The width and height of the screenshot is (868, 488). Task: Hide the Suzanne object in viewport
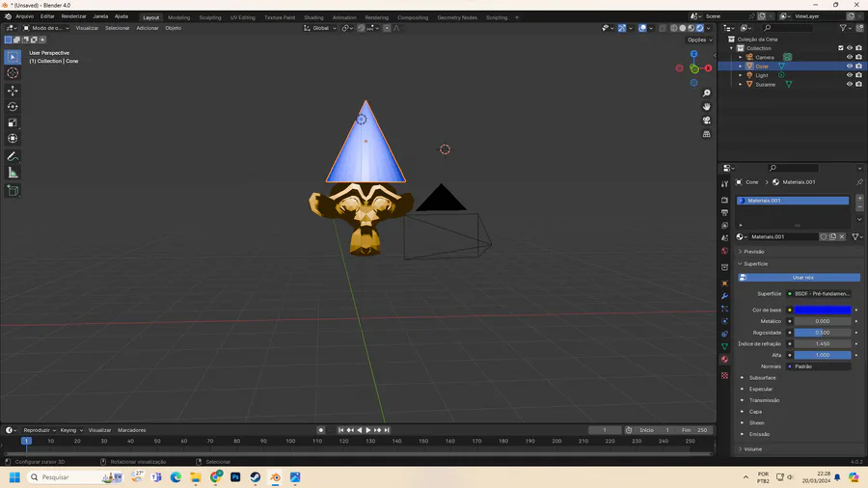click(x=849, y=85)
